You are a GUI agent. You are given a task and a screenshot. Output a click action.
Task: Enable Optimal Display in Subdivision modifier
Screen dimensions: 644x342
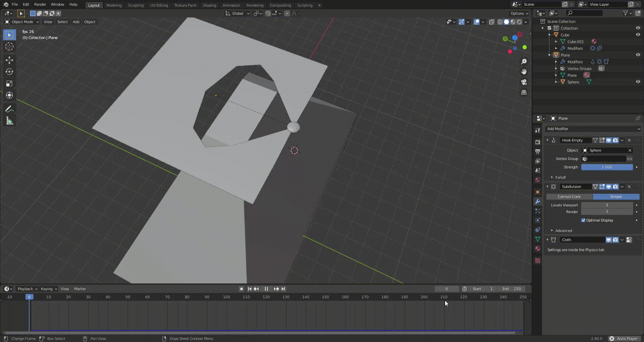coord(584,220)
